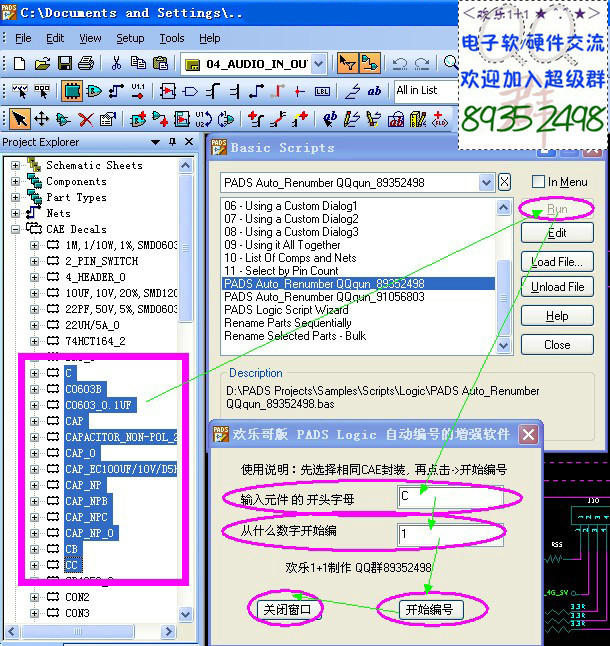The height and width of the screenshot is (646, 610).
Task: Click the LBL label filter icon
Action: 322,91
